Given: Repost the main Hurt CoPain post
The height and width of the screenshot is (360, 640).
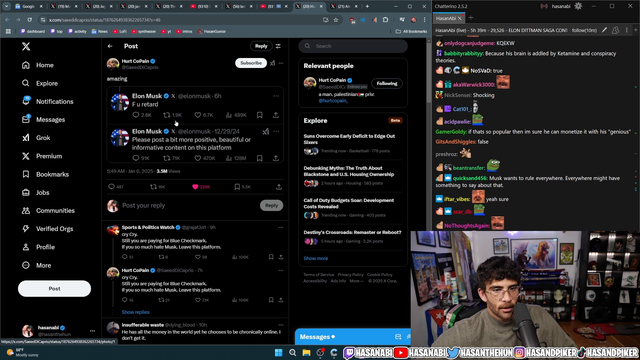Looking at the screenshot, I should (x=158, y=187).
